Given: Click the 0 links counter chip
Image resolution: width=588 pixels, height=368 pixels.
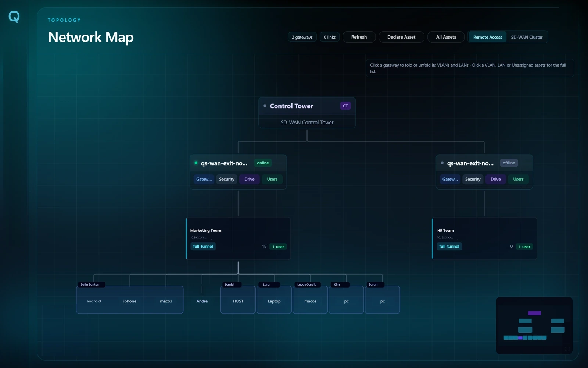Looking at the screenshot, I should point(330,37).
